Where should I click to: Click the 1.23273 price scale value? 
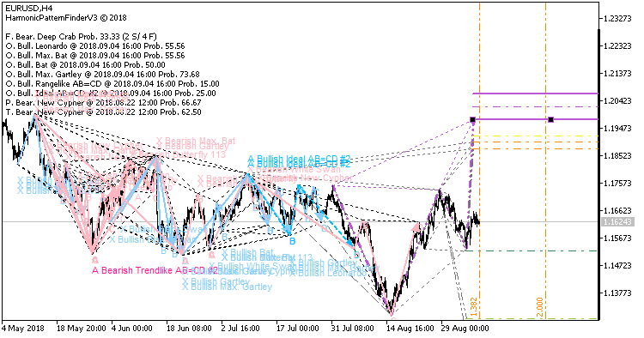(x=617, y=19)
